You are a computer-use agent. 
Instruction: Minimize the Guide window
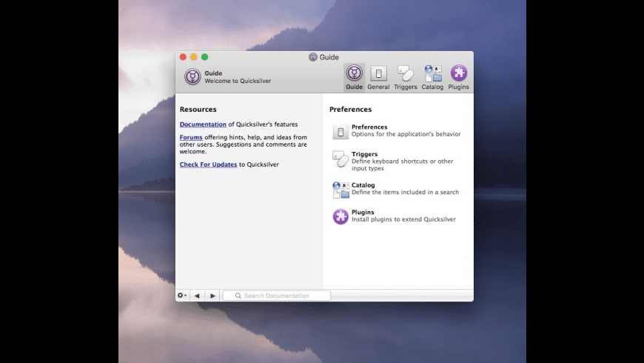(194, 57)
